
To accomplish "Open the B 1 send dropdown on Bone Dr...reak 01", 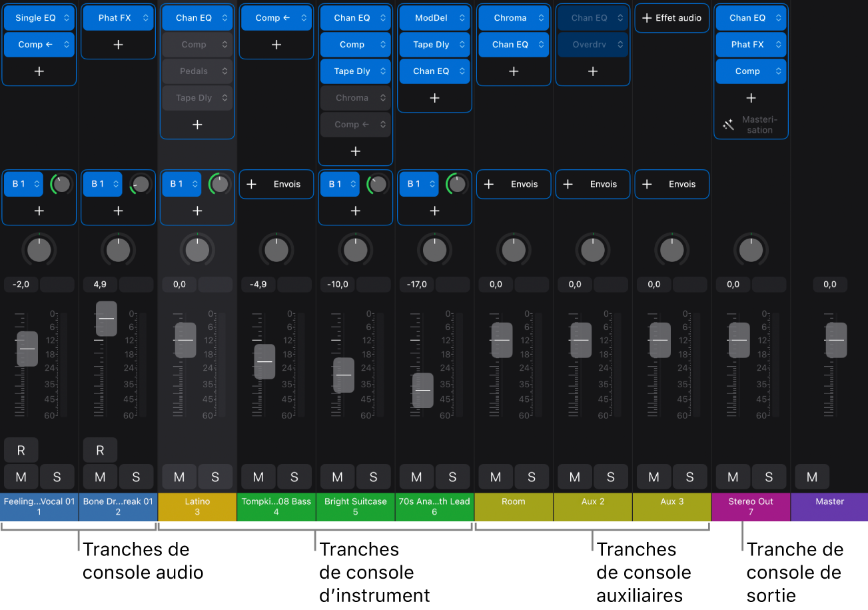I will (103, 184).
